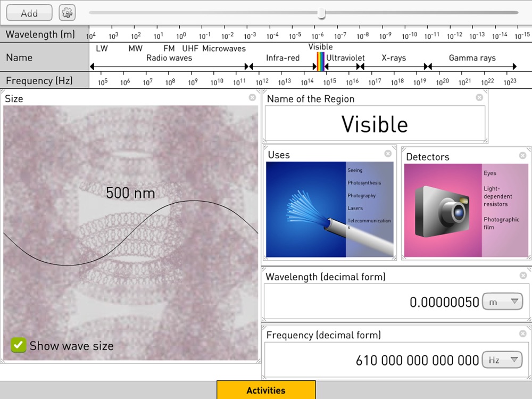
Task: Click the Ultraviolet label in Name row
Action: click(x=345, y=58)
